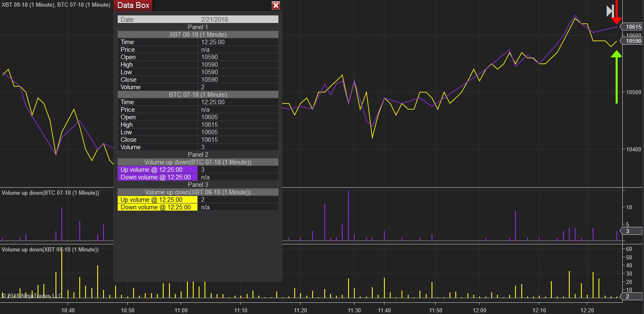Click the 10:50 time axis label
The image size is (644, 314).
[x=127, y=310]
